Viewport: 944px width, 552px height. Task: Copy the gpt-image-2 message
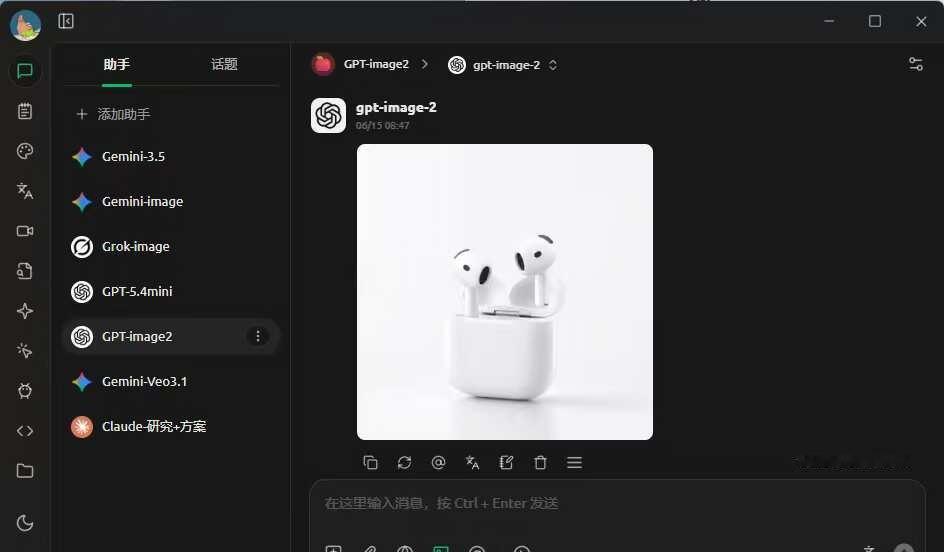(370, 462)
